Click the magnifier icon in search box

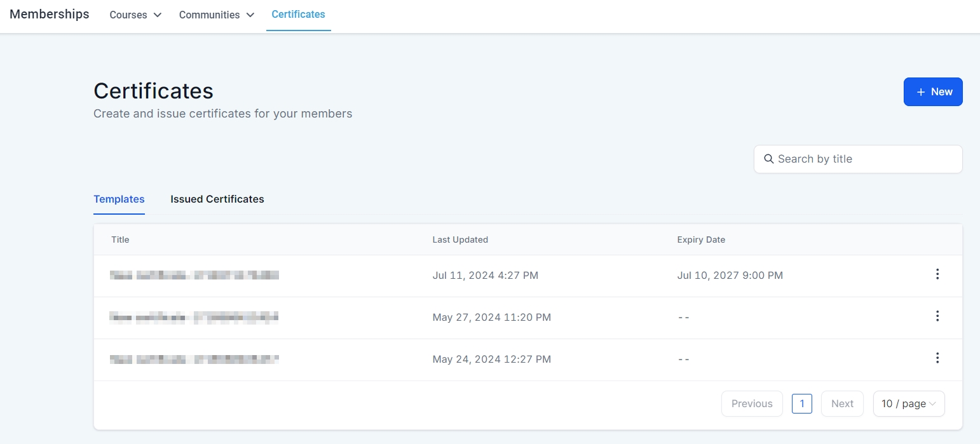(768, 159)
